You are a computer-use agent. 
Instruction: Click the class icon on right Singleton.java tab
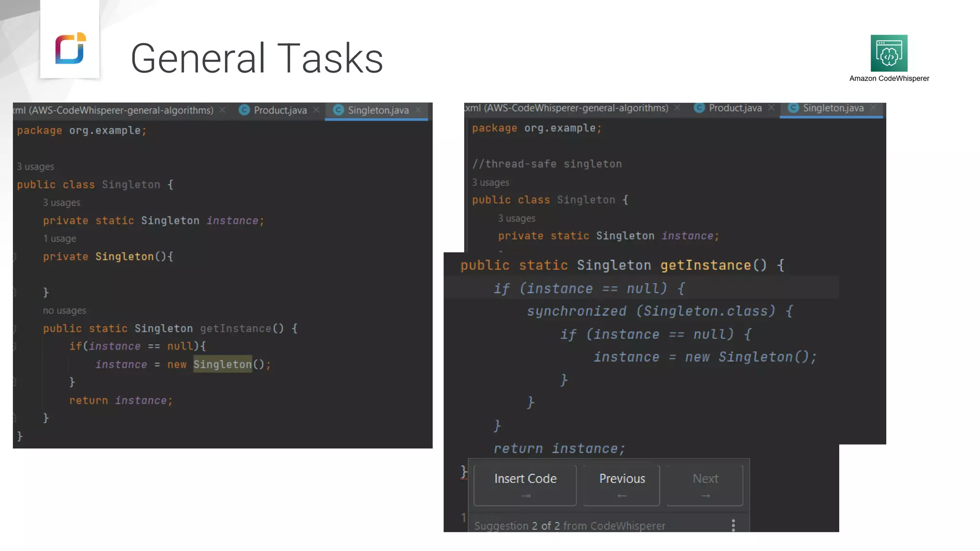point(793,108)
